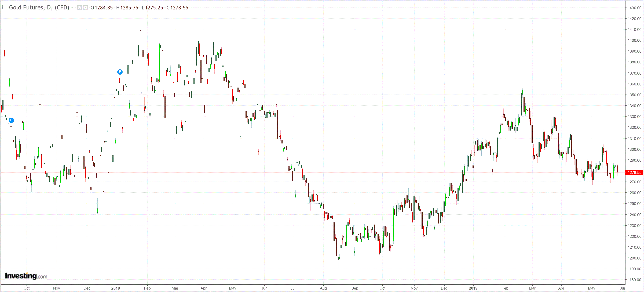This screenshot has height=292, width=644.
Task: Open dropdown arrow beside Gold Futures title
Action: (x=72, y=7)
